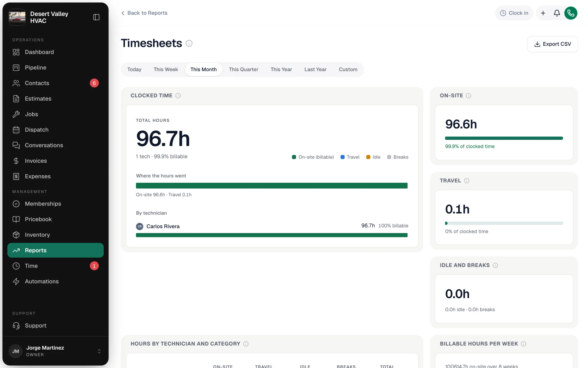Click the gray Breaks legend swatch
588x368 pixels.
pos(389,157)
